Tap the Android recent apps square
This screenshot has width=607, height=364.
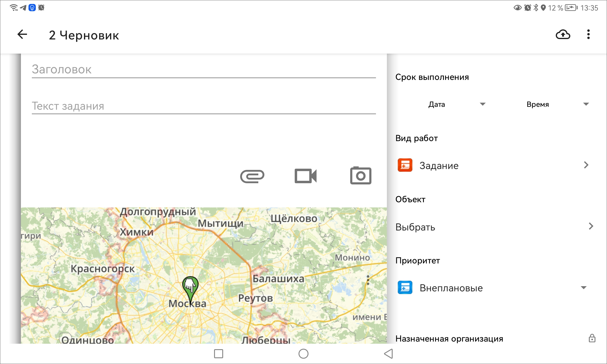(x=218, y=353)
